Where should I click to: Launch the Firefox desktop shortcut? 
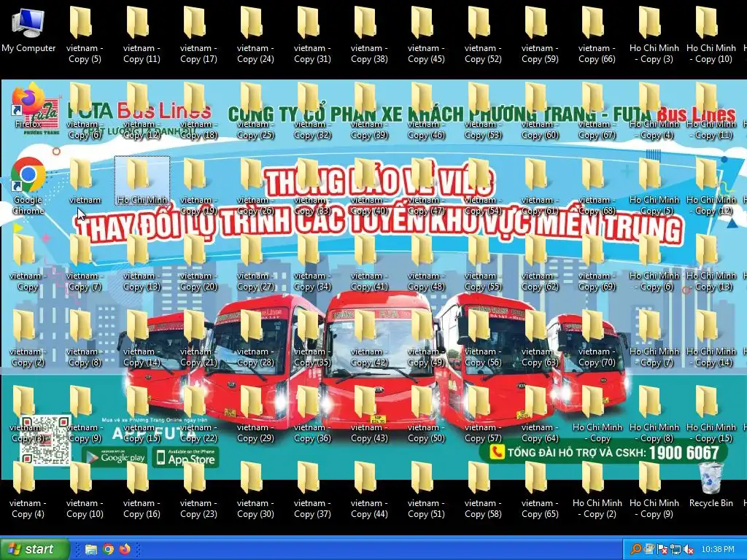28,106
